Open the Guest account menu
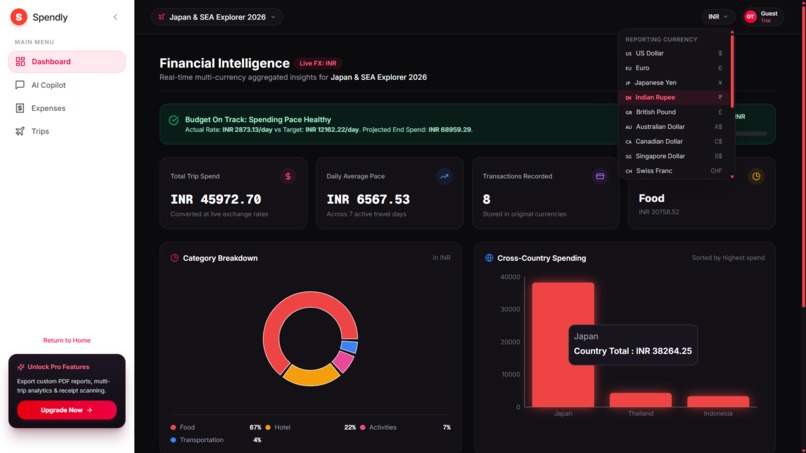The height and width of the screenshot is (453, 806). coord(762,17)
